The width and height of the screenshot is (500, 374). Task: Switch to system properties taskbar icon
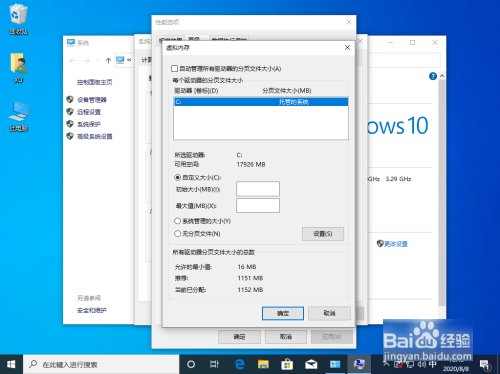point(359,364)
